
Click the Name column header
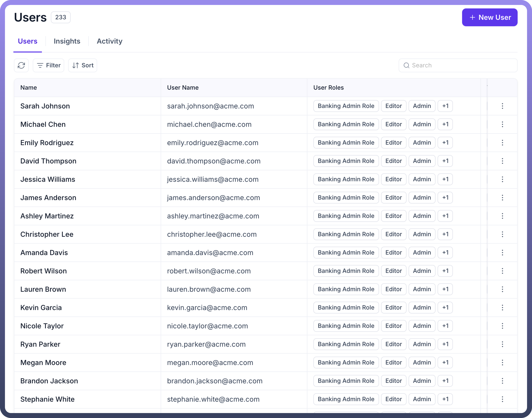[29, 88]
